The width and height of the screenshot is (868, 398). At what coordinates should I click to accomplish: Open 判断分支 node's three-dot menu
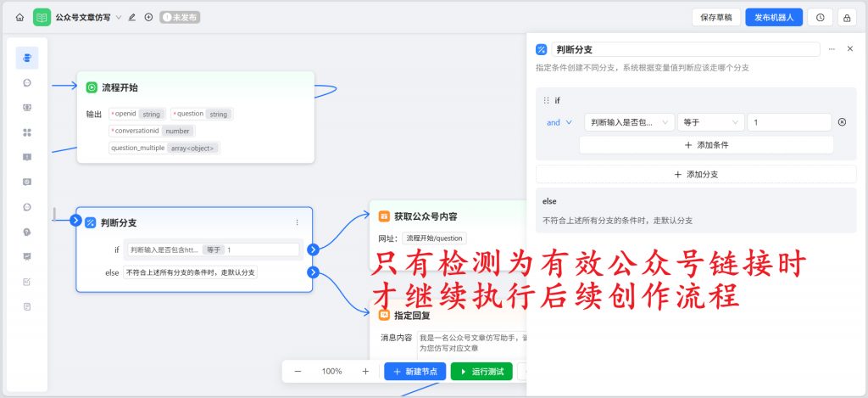click(x=297, y=222)
